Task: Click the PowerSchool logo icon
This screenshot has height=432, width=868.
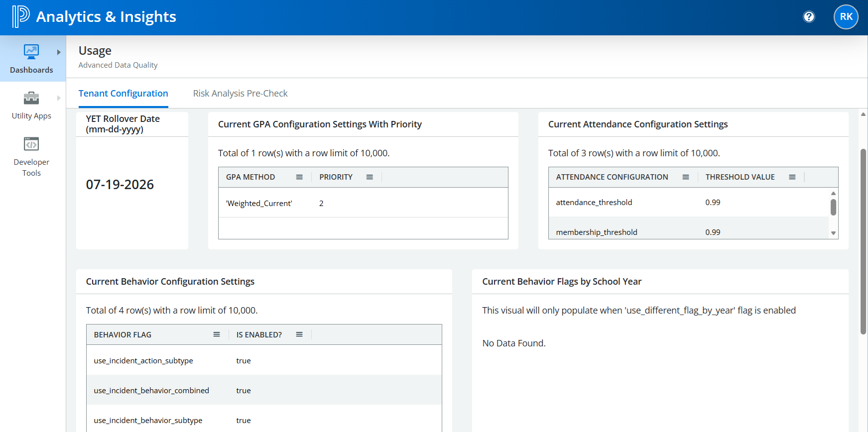Action: (20, 16)
